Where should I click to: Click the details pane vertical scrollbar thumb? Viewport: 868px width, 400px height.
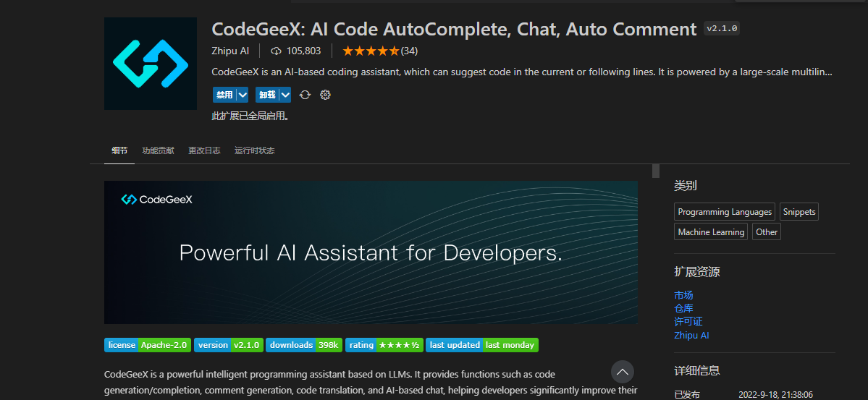pos(656,171)
